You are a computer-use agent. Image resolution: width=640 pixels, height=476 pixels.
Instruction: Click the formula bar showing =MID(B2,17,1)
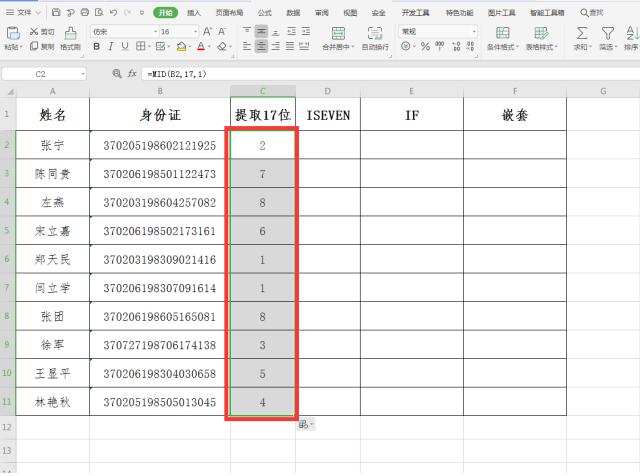391,74
